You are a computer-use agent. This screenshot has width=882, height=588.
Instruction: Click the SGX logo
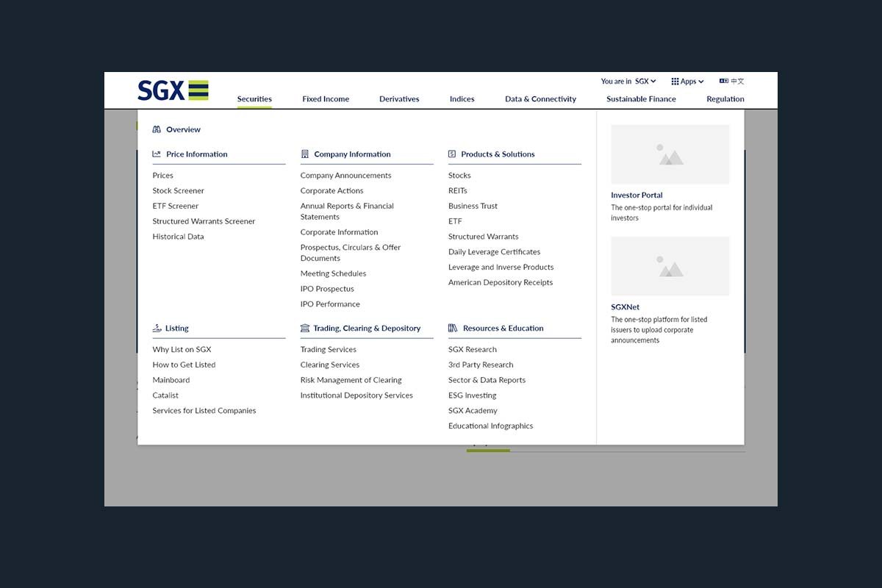[x=173, y=90]
